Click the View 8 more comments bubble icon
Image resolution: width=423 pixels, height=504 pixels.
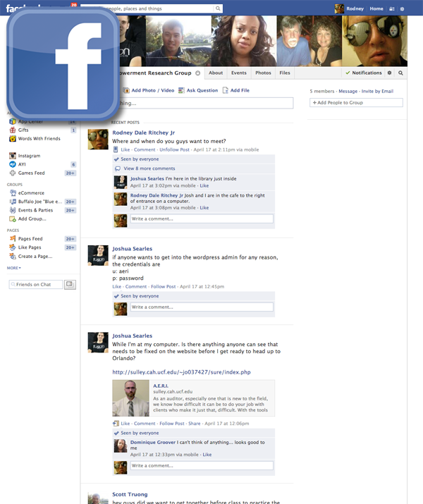(x=118, y=168)
